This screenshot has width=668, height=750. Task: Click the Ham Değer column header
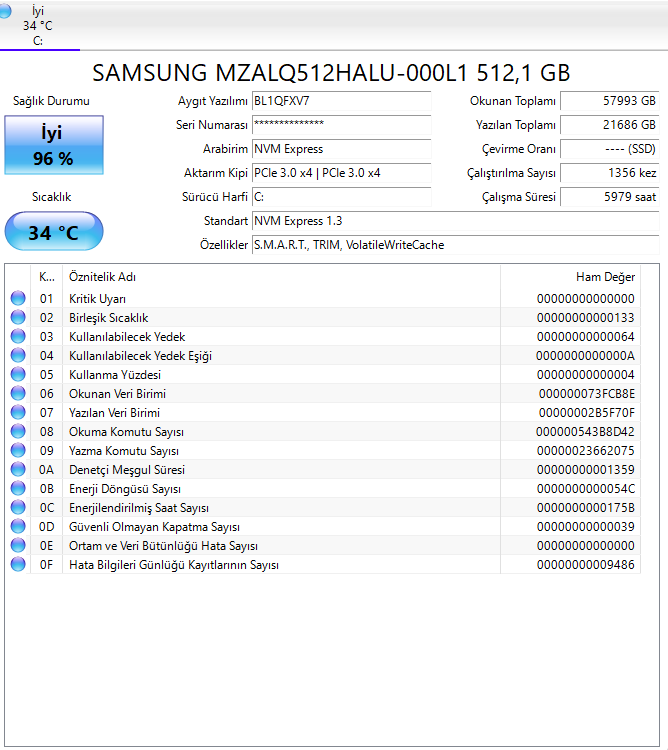[570, 276]
